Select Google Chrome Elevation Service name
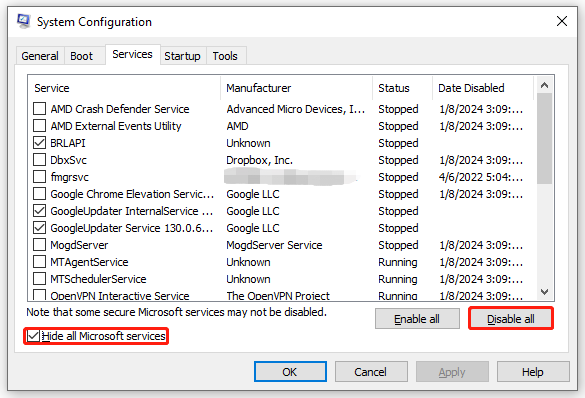Image resolution: width=585 pixels, height=398 pixels. [x=132, y=194]
